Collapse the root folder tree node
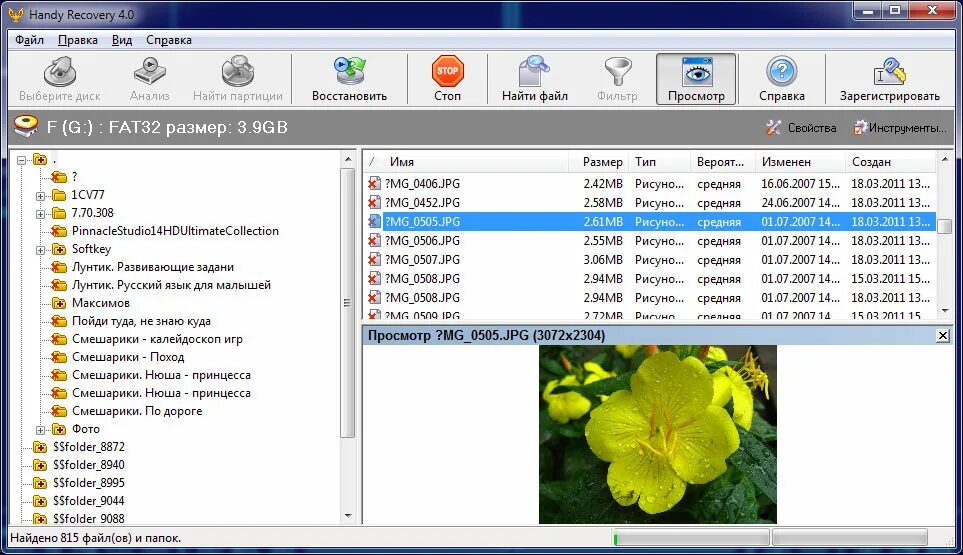Viewport: 963px width, 555px height. pyautogui.click(x=21, y=160)
